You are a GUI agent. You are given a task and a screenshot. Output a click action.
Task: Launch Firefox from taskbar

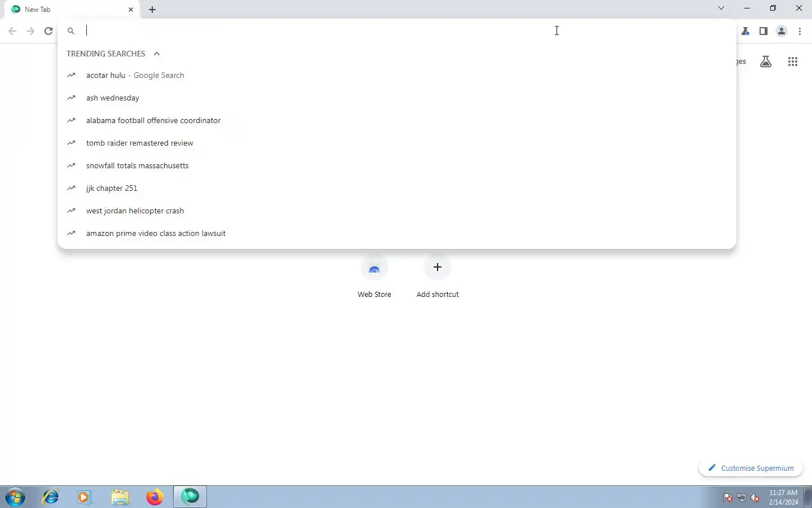[x=155, y=497]
